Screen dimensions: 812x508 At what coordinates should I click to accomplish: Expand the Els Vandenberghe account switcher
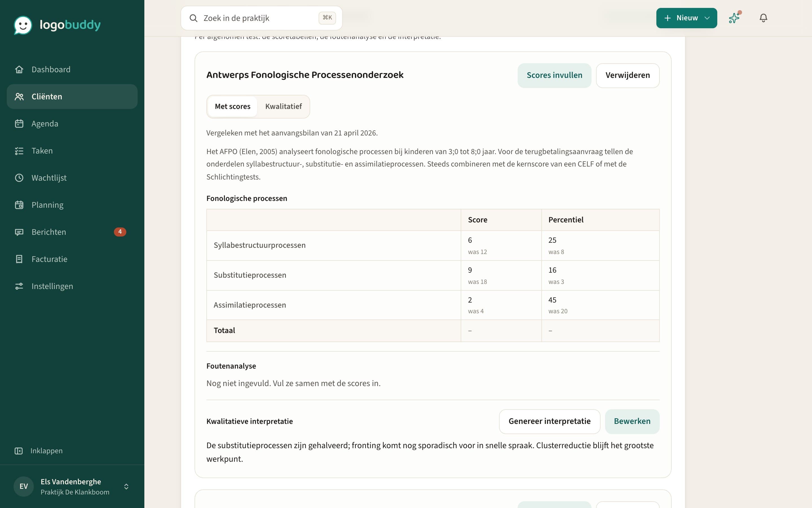126,487
